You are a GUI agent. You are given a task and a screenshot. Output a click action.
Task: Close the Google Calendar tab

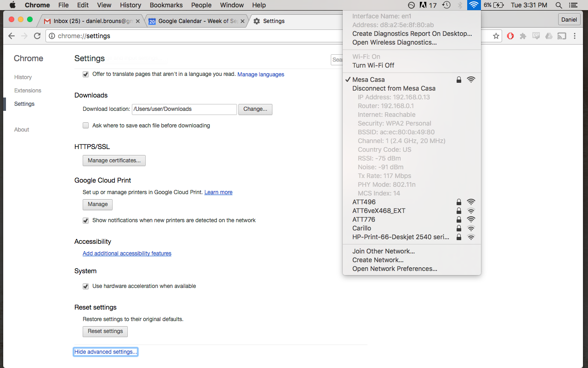click(x=243, y=21)
